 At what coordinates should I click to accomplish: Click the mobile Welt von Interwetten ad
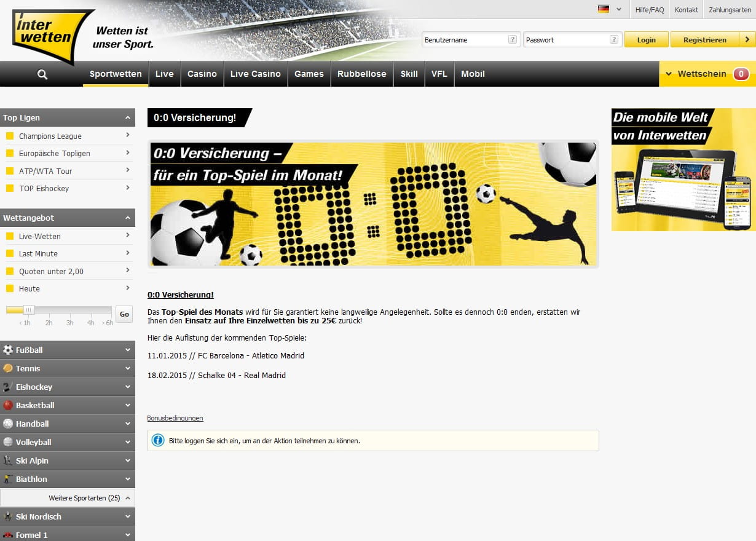pyautogui.click(x=683, y=170)
